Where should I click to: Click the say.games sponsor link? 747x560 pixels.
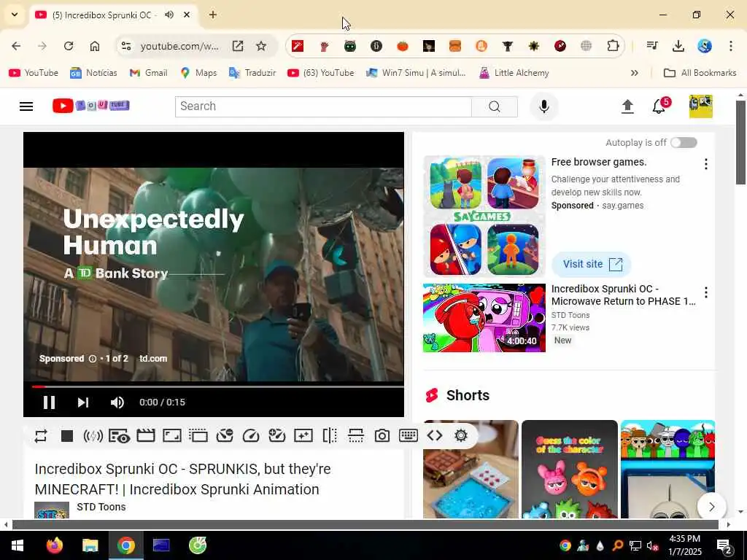tap(623, 206)
